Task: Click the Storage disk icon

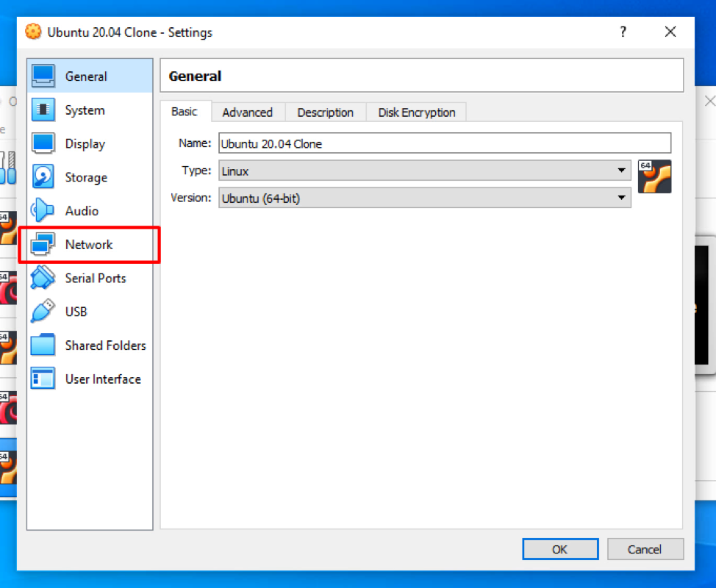Action: [x=43, y=176]
